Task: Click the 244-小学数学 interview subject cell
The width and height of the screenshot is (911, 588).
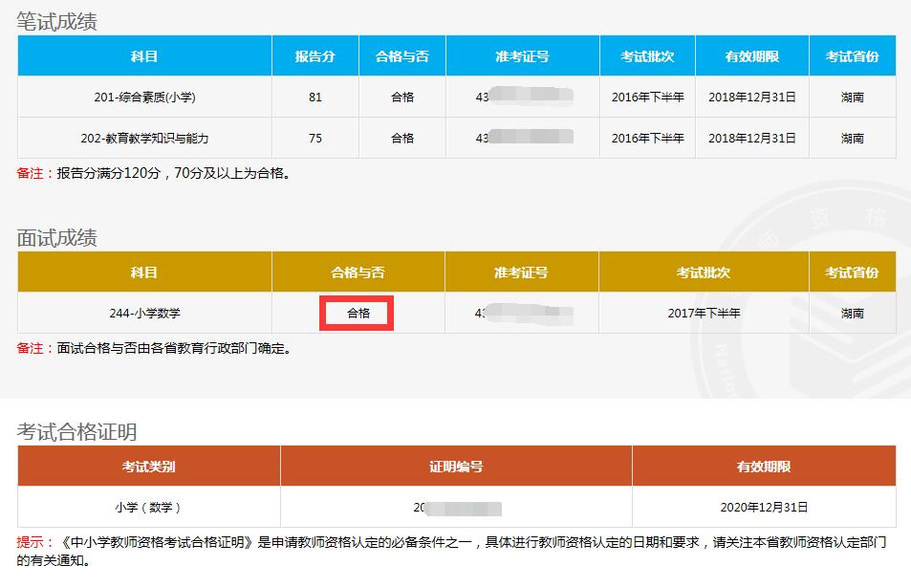Action: [x=144, y=313]
